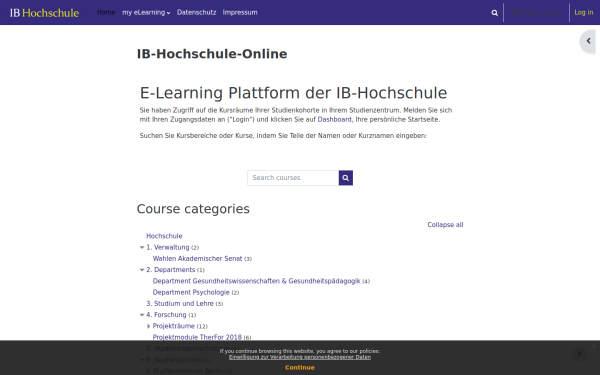This screenshot has height=375, width=600.
Task: Open the 4. Forschung category link
Action: [166, 315]
